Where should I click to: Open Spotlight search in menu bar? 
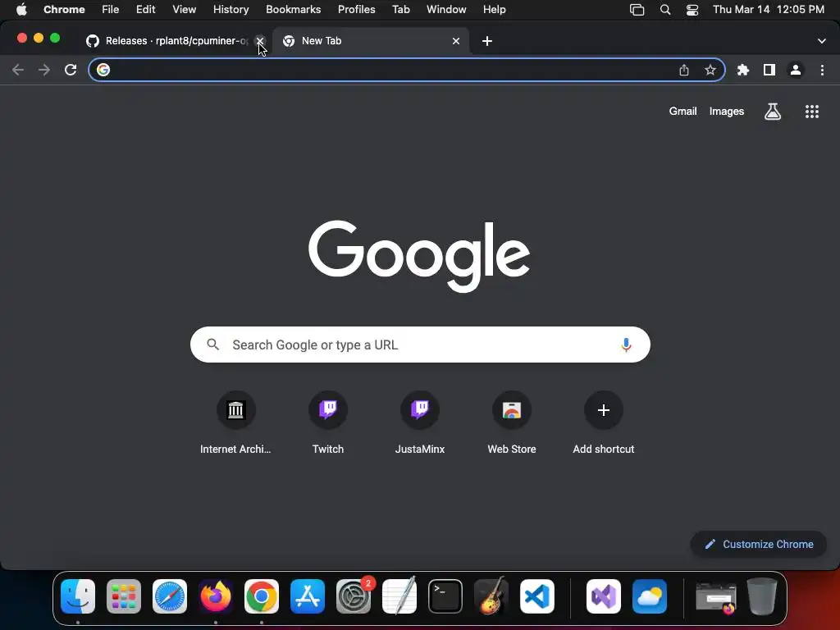tap(664, 10)
